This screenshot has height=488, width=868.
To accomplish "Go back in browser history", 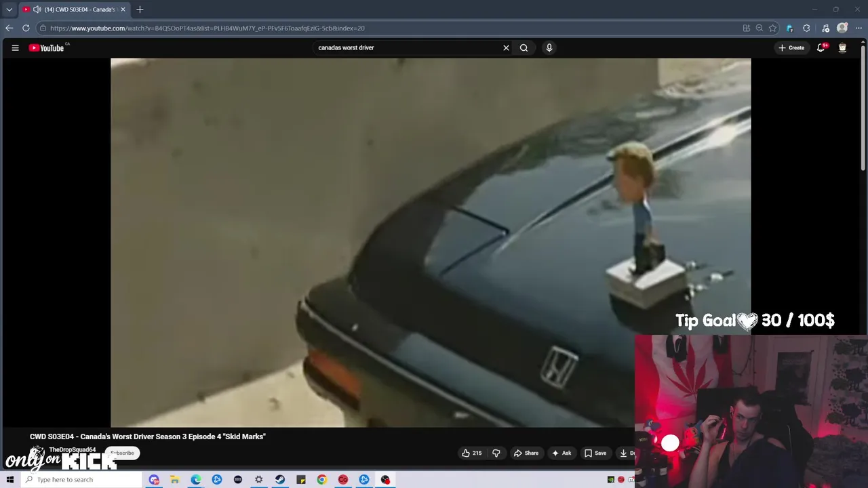I will coord(9,28).
